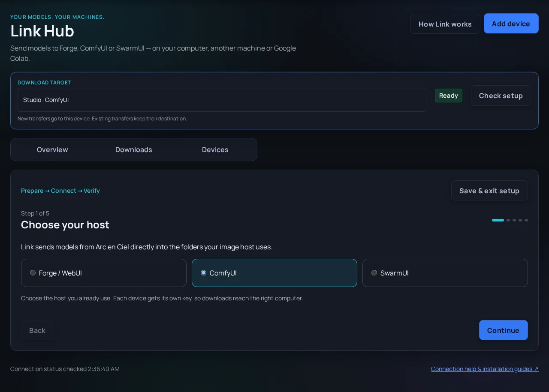Click the "New transfers go to this device" note
Viewport: 549px width, 392px height.
102,119
